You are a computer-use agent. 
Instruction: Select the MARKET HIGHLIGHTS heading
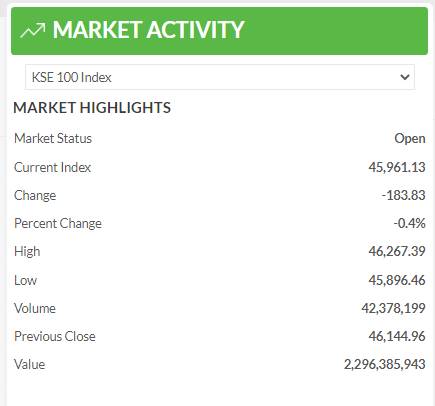92,108
